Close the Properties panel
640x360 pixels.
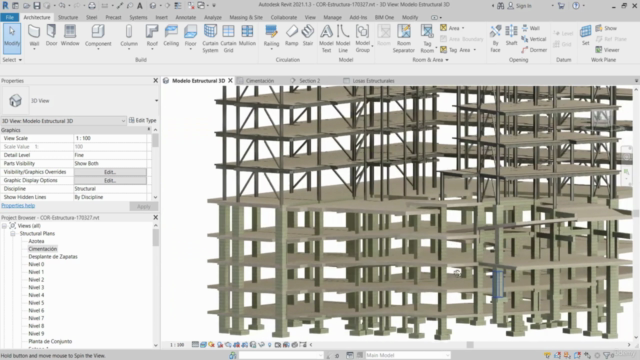[x=156, y=81]
